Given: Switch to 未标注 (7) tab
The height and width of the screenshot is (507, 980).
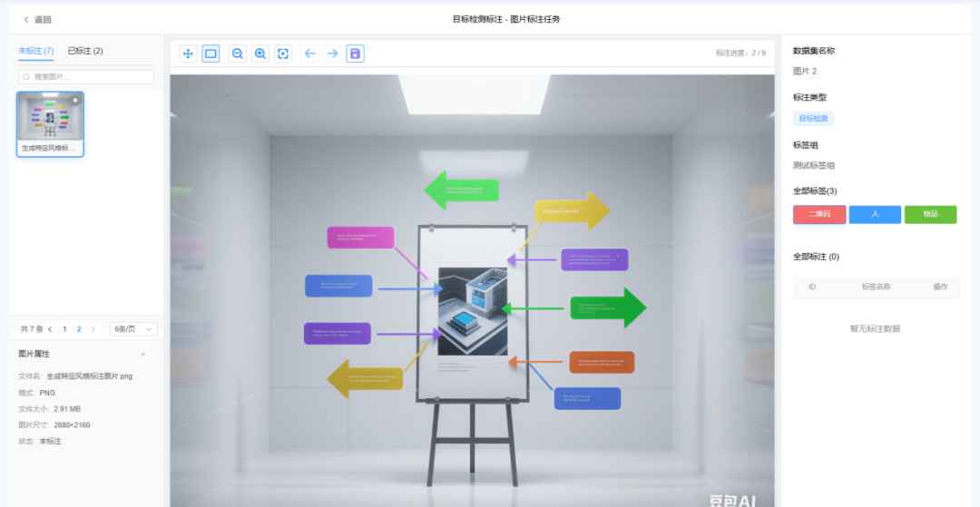Looking at the screenshot, I should (x=36, y=51).
